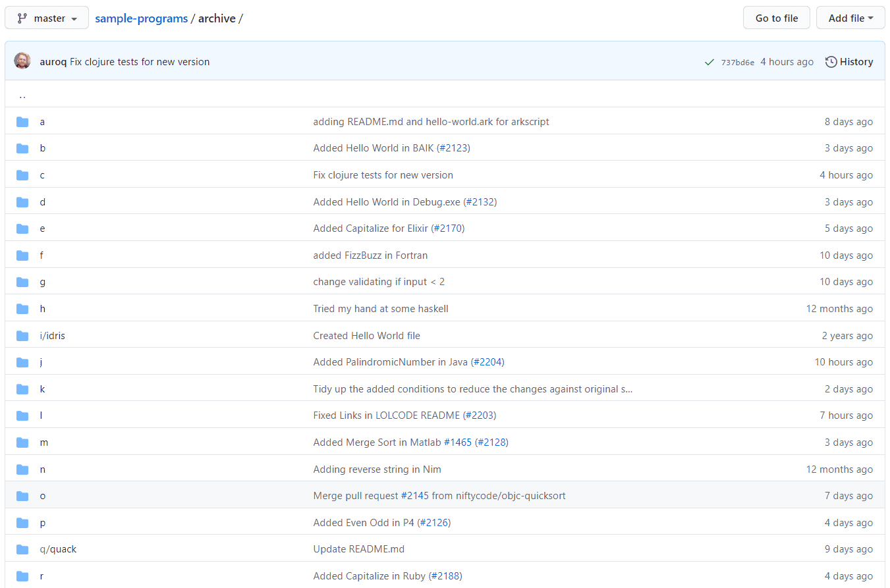Image resolution: width=890 pixels, height=588 pixels.
Task: Click the folder icon next to directory "r"
Action: click(x=22, y=575)
